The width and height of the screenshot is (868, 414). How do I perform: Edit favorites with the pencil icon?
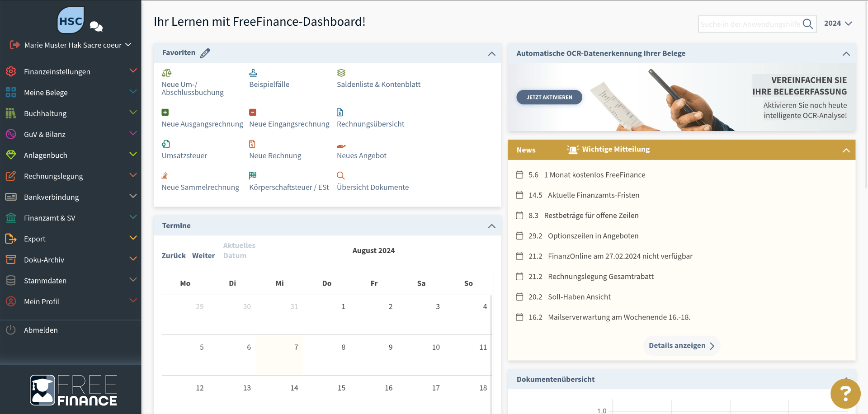click(x=205, y=53)
